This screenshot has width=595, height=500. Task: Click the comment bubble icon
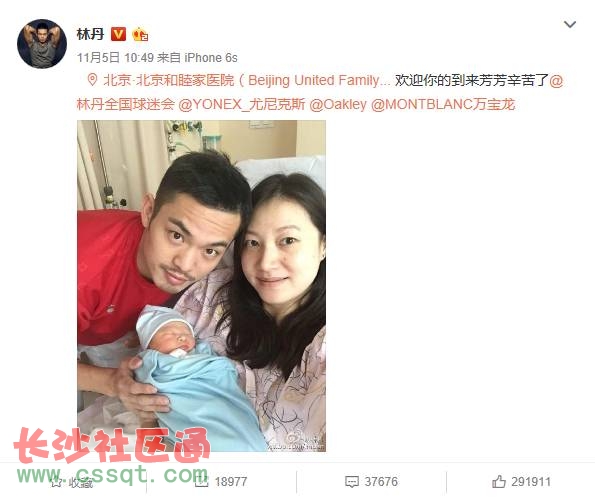[351, 482]
